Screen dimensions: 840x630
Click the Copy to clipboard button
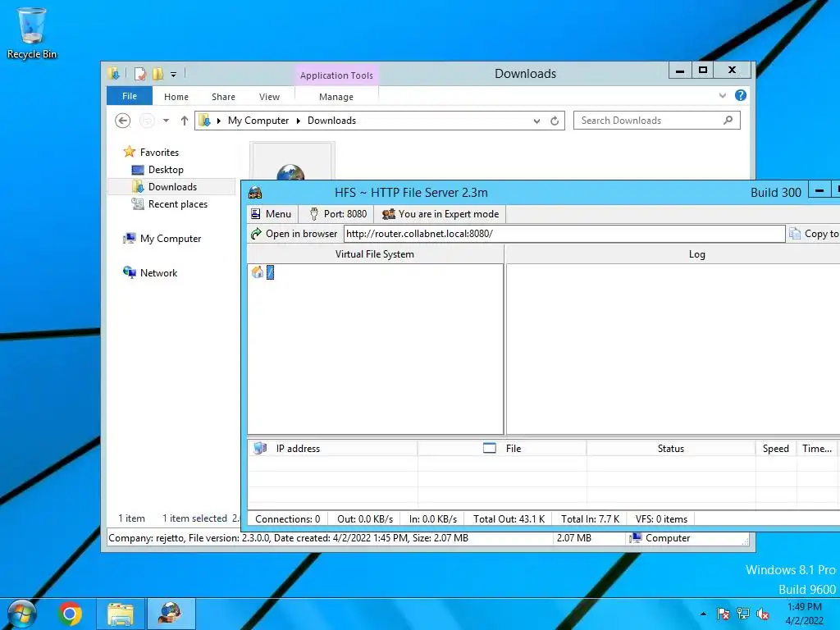tap(814, 234)
